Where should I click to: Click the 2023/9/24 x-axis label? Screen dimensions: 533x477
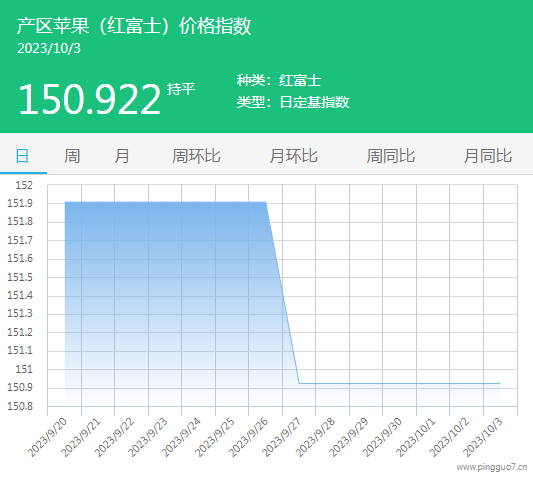181,437
